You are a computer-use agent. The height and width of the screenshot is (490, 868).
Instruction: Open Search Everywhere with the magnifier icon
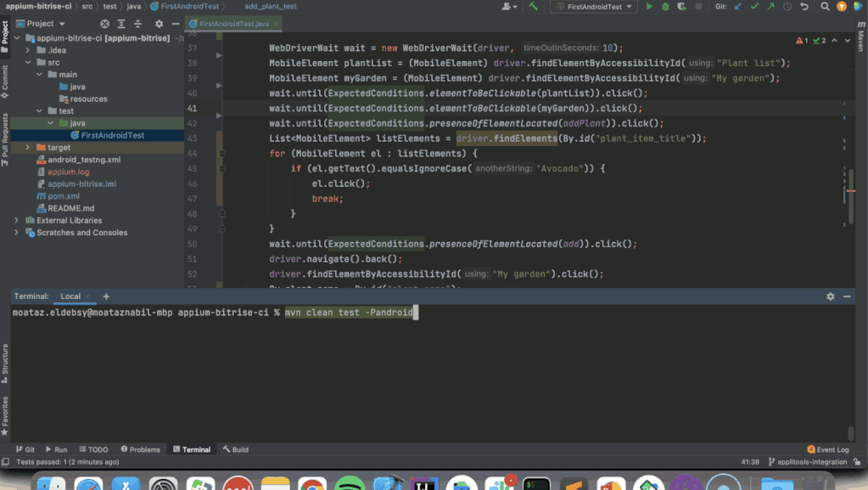826,6
